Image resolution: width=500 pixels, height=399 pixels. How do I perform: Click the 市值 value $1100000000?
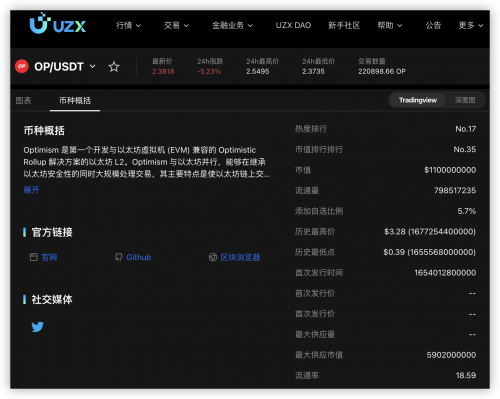coord(450,170)
